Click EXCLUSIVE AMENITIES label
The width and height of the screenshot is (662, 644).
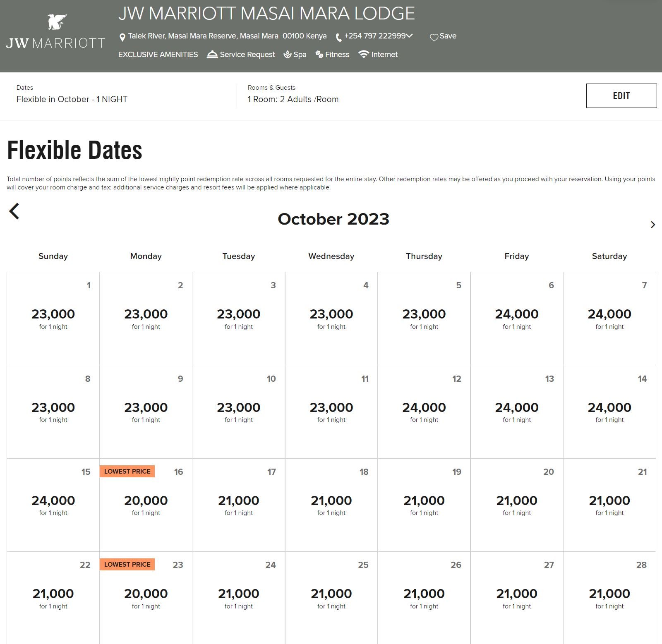coord(158,55)
